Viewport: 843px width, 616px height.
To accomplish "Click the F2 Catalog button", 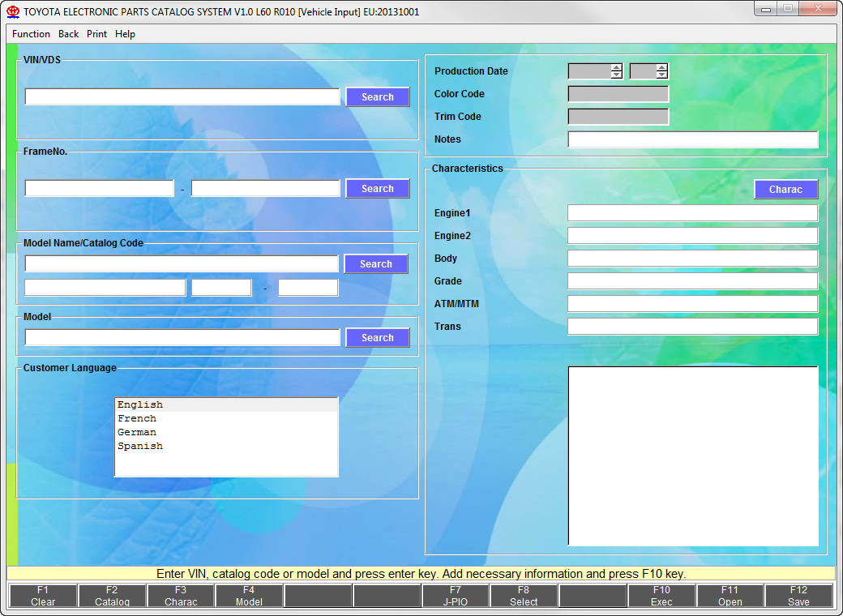I will point(112,596).
